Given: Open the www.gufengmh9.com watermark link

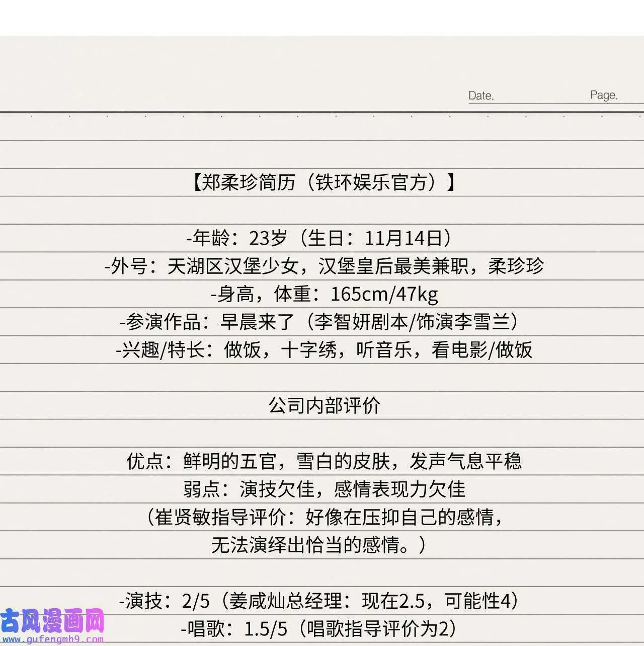Looking at the screenshot, I should (x=52, y=639).
